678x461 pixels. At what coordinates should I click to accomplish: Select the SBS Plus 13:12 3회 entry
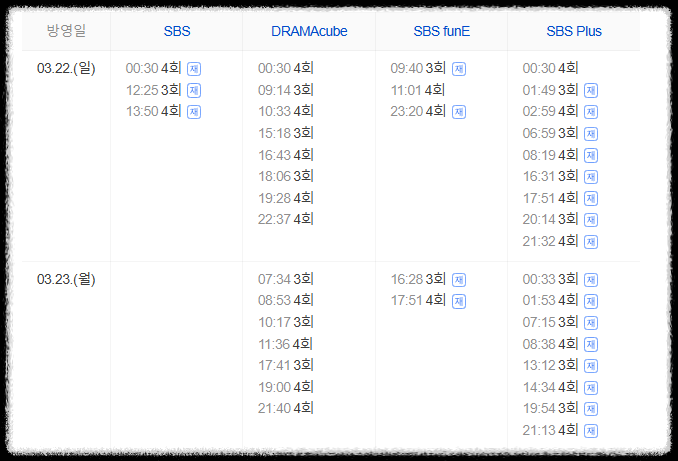[550, 365]
